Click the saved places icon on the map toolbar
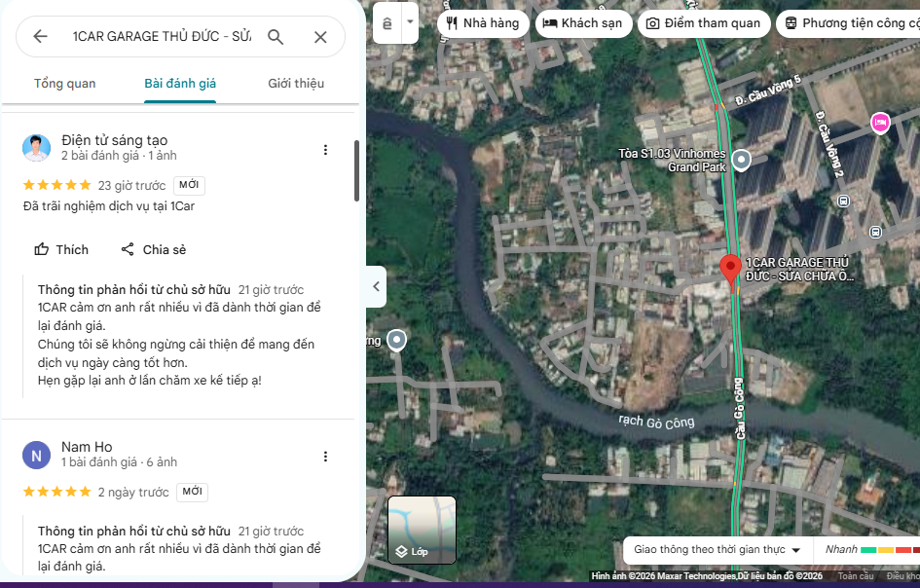The height and width of the screenshot is (588, 920). 387,23
